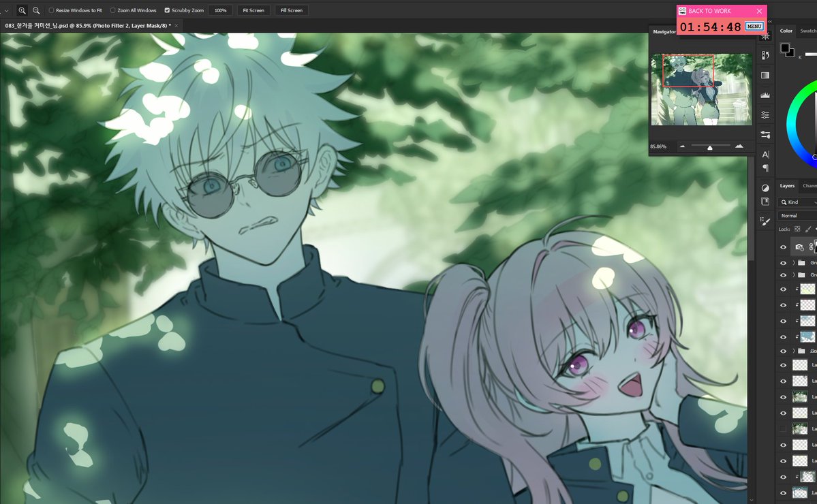Click the canvas vertical scrollbar

click(x=751, y=208)
